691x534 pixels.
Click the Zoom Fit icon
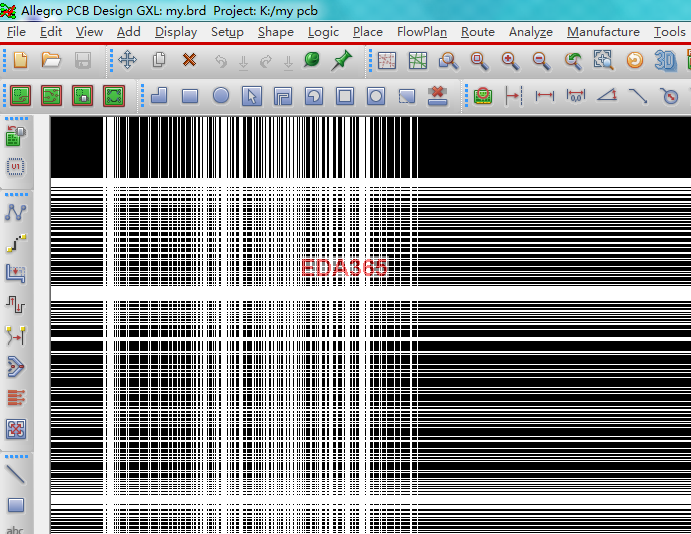479,60
